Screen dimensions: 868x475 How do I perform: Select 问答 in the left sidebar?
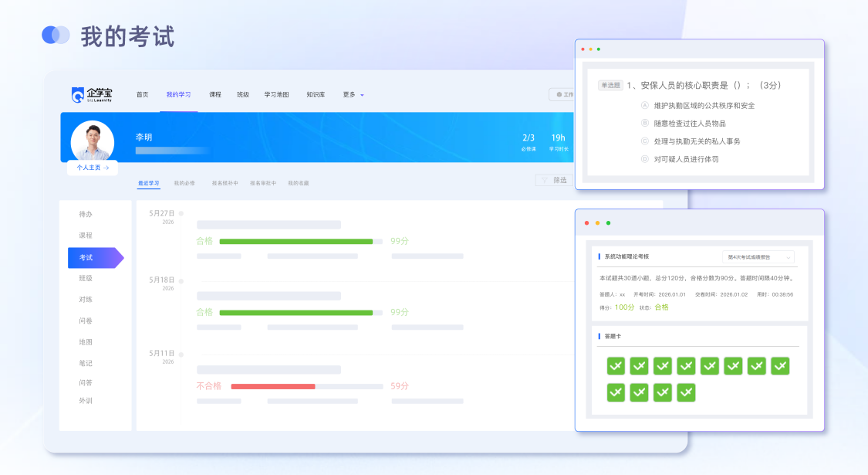(85, 382)
